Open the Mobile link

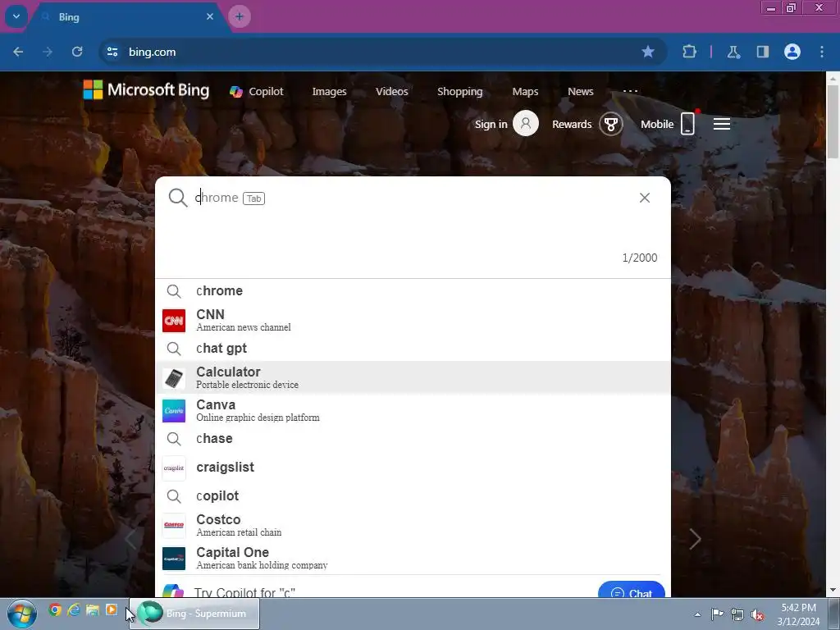[657, 125]
